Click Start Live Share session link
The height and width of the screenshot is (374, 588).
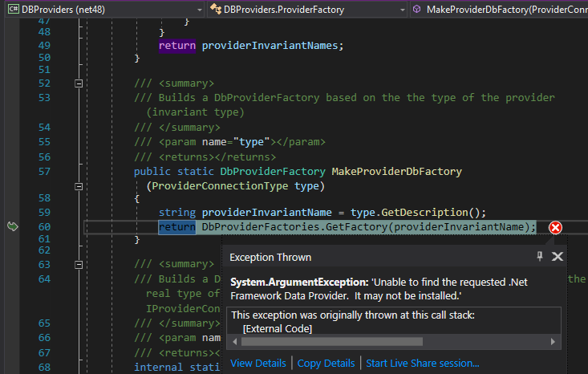point(423,363)
